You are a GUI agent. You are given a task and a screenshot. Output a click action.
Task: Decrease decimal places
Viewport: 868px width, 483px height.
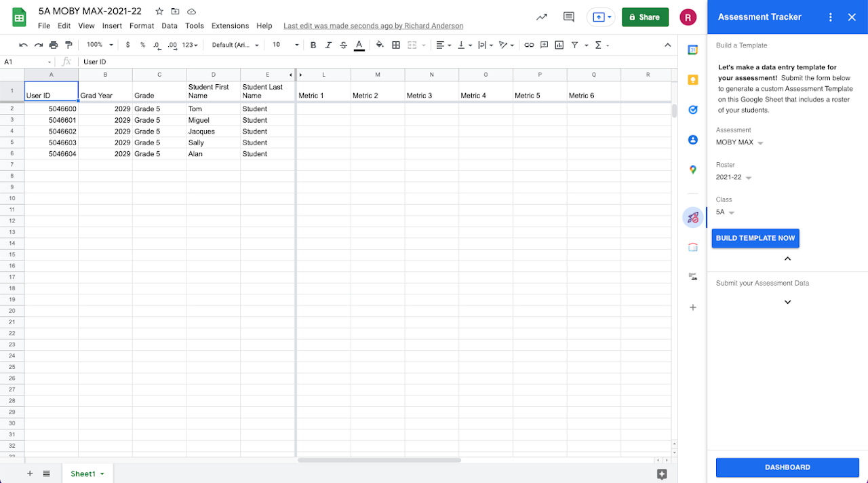coord(157,45)
